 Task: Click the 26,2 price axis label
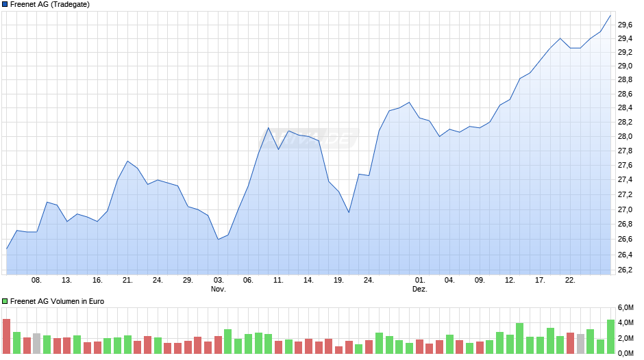click(625, 270)
